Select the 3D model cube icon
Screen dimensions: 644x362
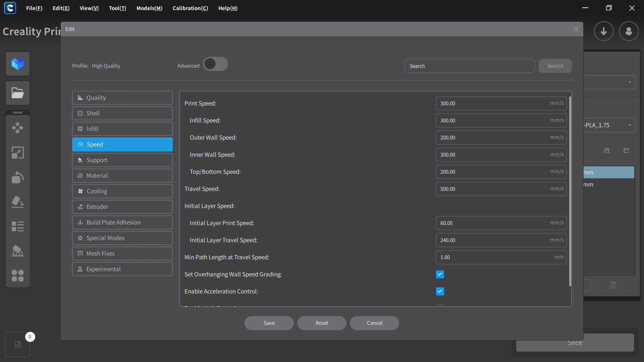[18, 64]
